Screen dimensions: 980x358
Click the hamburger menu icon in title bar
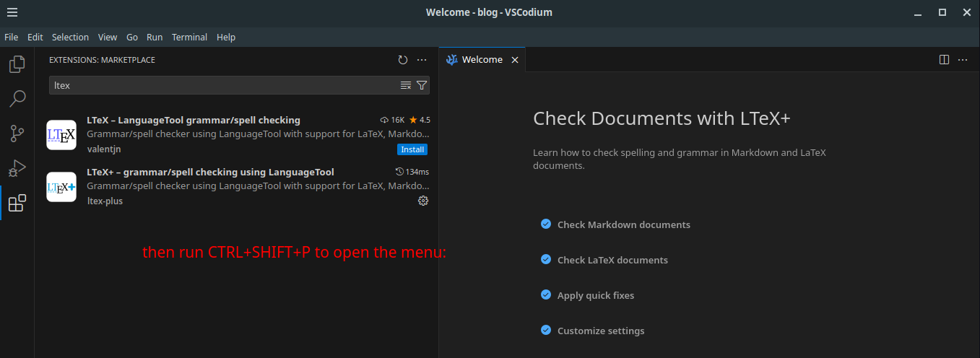coord(12,12)
